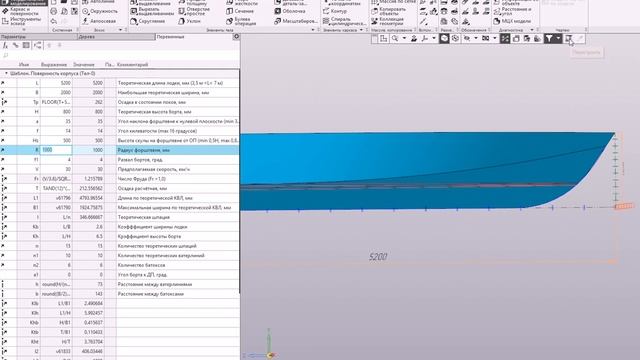Expand toolbar sets list chevron

coord(24,30)
